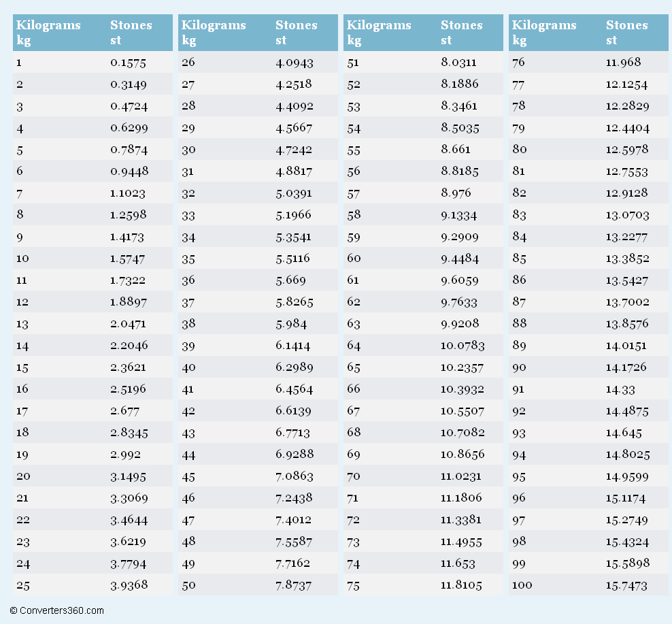Click the 1.5747 stones value
Screen dimensions: 672x624
point(127,259)
